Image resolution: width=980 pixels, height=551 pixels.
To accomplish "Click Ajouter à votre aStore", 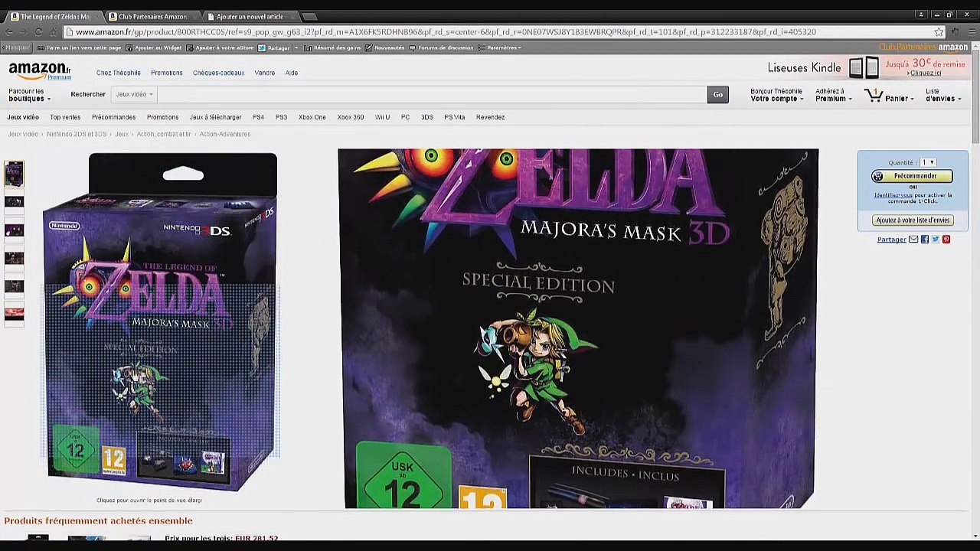I will click(220, 47).
